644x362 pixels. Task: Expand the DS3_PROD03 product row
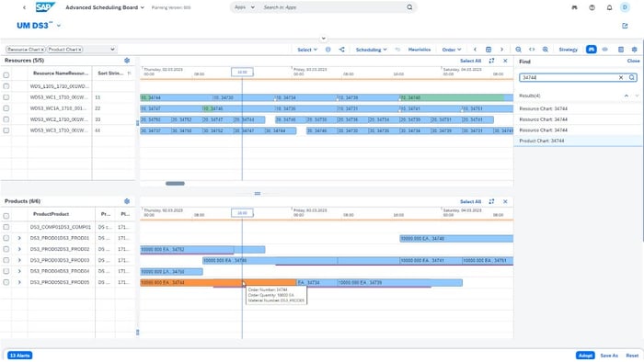coord(19,260)
